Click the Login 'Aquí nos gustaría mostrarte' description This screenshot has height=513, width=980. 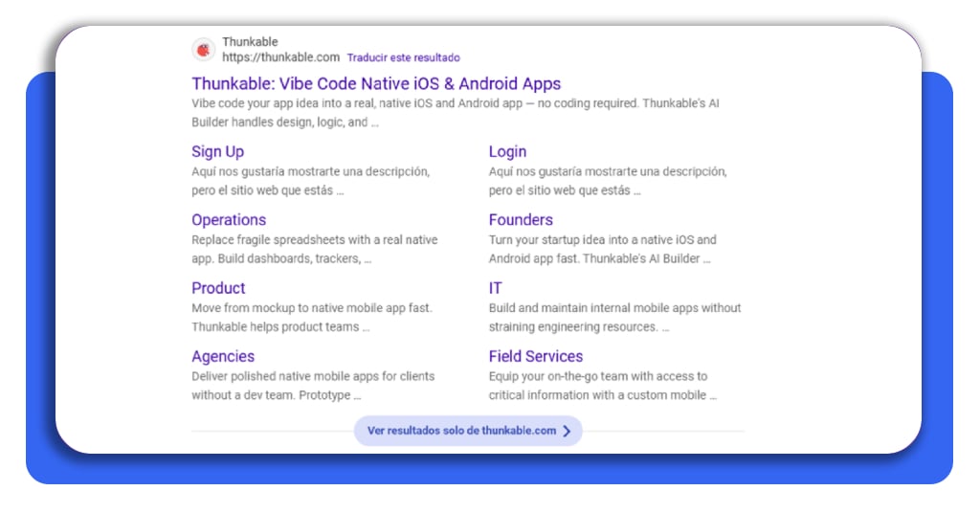click(x=608, y=181)
